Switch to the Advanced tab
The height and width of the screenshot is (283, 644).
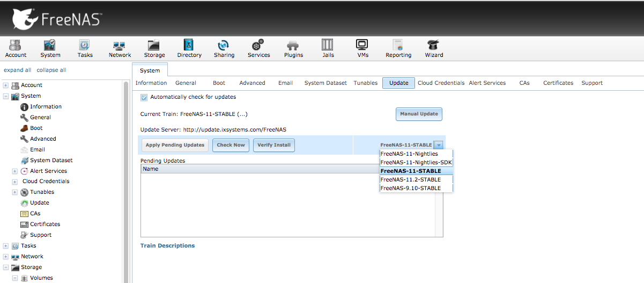[x=252, y=83]
